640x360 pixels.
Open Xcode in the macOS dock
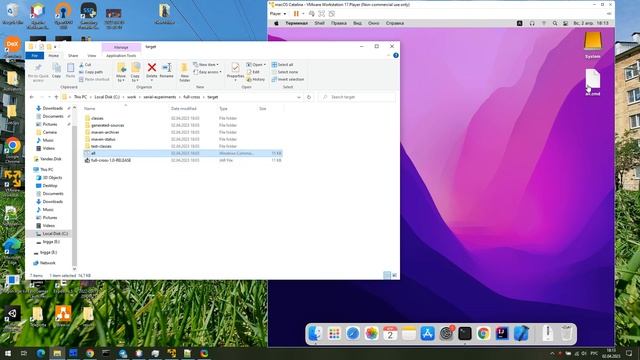pos(521,333)
